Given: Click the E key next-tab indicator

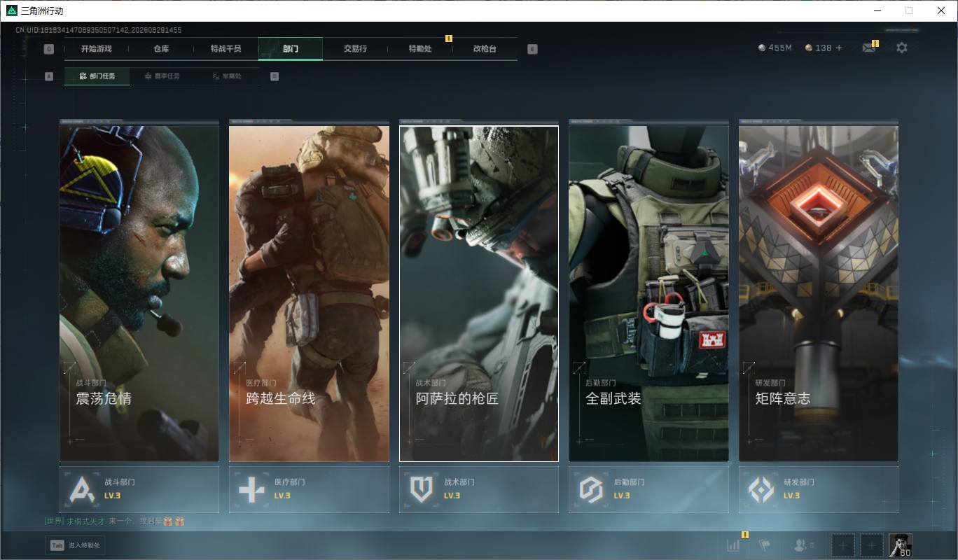Looking at the screenshot, I should pyautogui.click(x=532, y=49).
